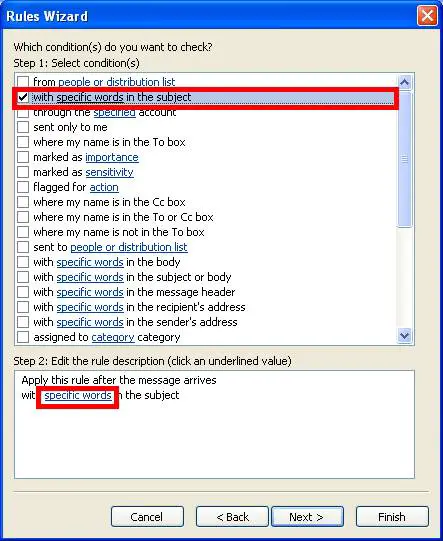
Task: Click 'specific words' link in rule description
Action: [78, 395]
